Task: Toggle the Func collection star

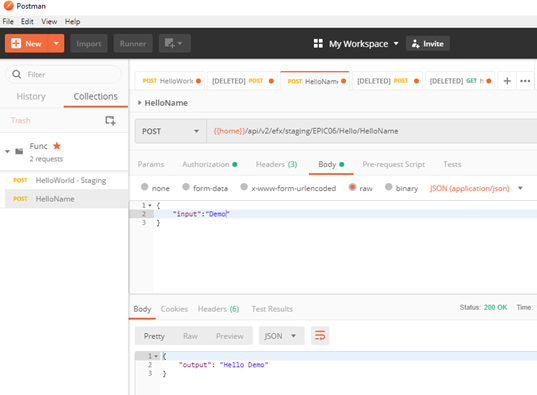Action: [57, 146]
